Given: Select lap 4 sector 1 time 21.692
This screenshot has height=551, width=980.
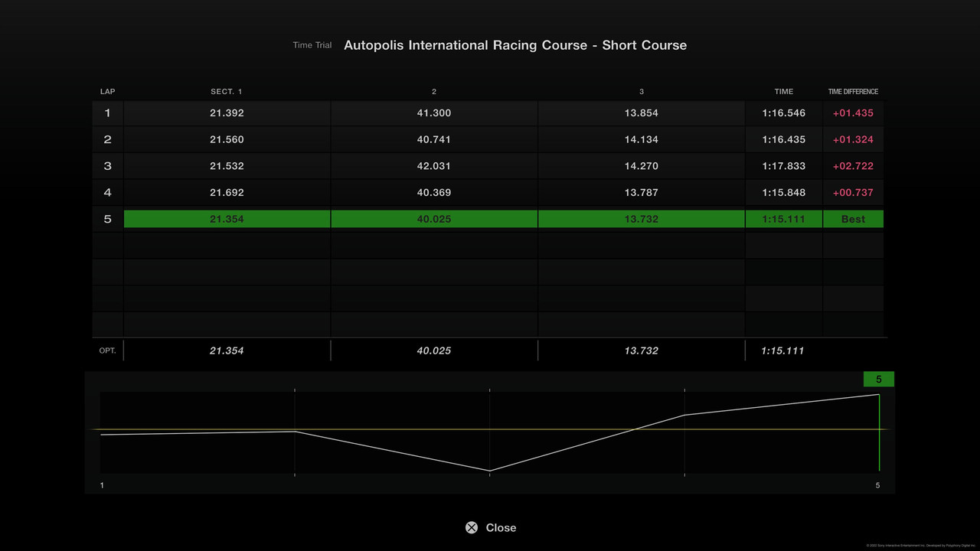Looking at the screenshot, I should pos(227,193).
